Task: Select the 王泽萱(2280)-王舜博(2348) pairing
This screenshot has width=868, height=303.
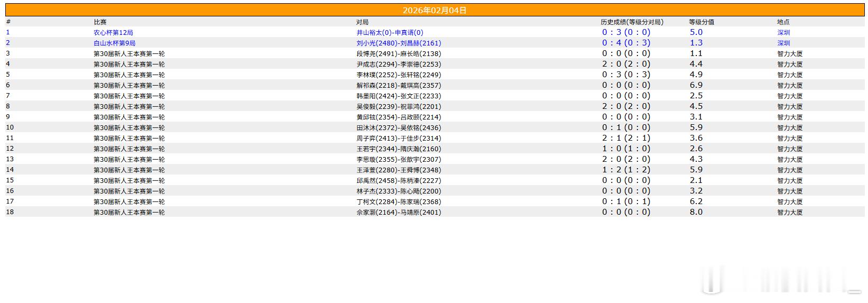Action: click(399, 170)
